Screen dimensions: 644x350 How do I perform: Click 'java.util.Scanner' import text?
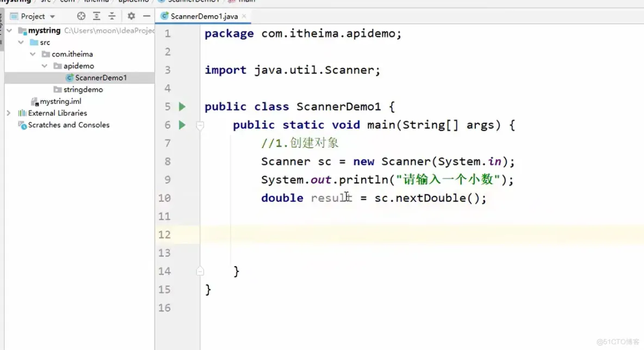(x=314, y=70)
